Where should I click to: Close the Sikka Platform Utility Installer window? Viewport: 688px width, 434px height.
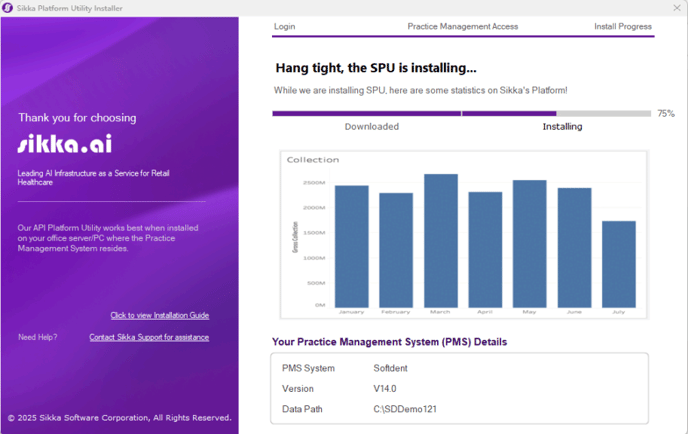click(676, 8)
